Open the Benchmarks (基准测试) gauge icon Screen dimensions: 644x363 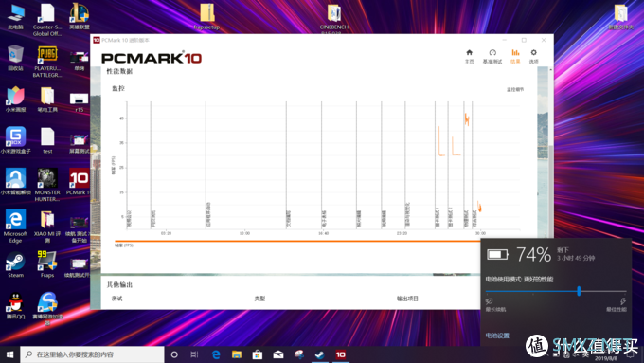(492, 56)
